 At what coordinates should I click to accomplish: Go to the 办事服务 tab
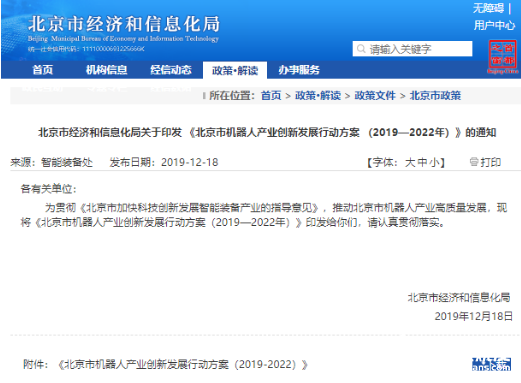click(299, 70)
